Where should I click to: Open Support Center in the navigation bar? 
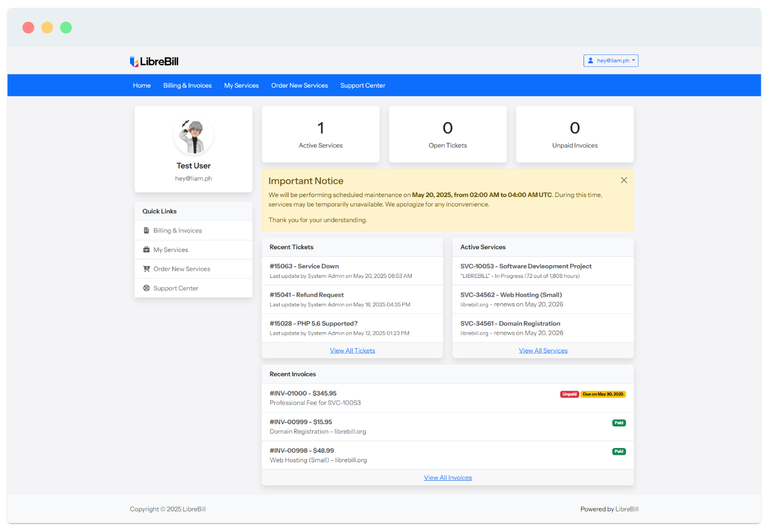pos(363,86)
